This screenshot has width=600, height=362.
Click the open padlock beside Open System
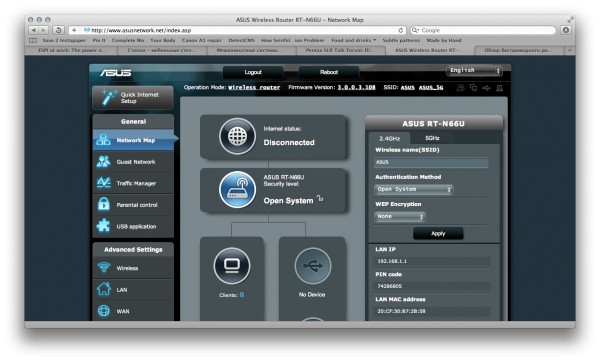[x=320, y=198]
